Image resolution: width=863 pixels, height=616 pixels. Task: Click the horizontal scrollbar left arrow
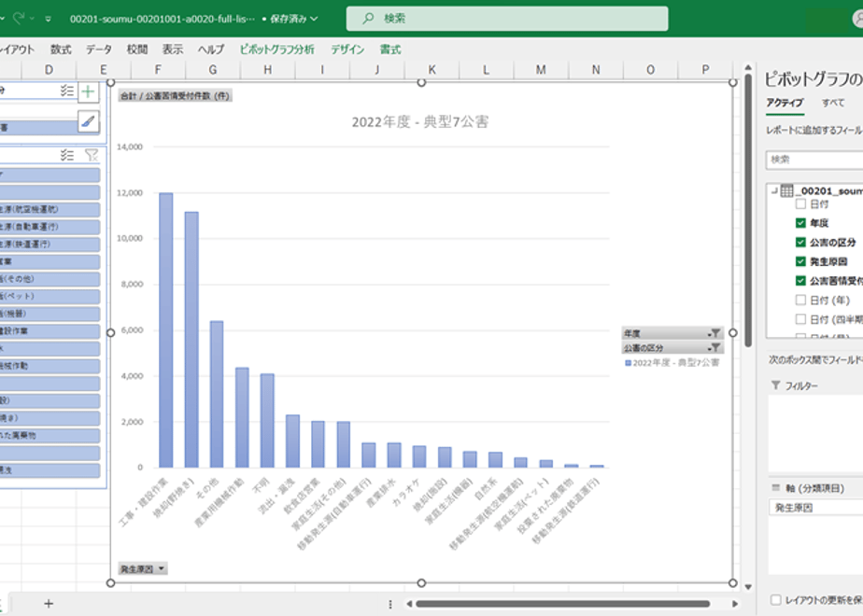pyautogui.click(x=409, y=604)
